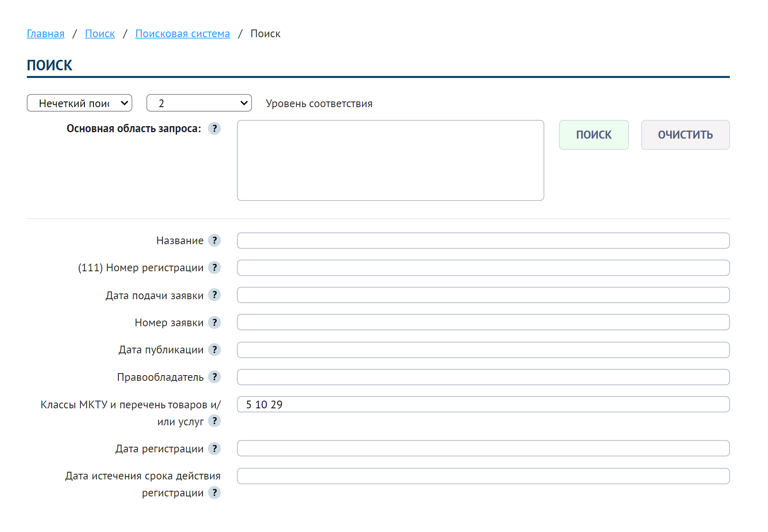Screen dimensions: 768x532
Task: Click the Дата подачи заявки input field
Action: coord(483,295)
